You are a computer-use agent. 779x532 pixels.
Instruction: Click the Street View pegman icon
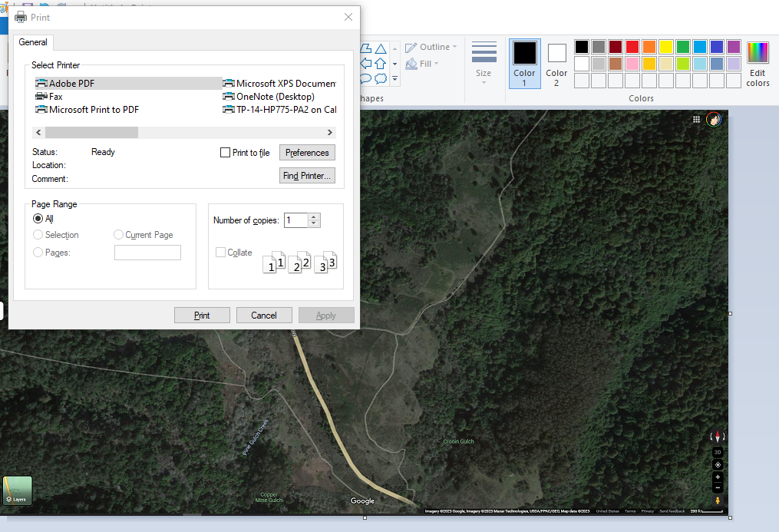718,500
